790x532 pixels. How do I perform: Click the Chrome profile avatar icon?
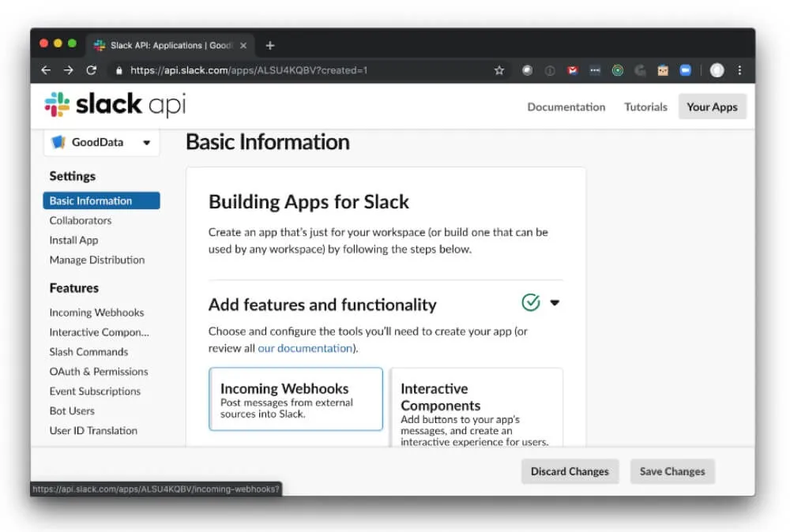(716, 69)
